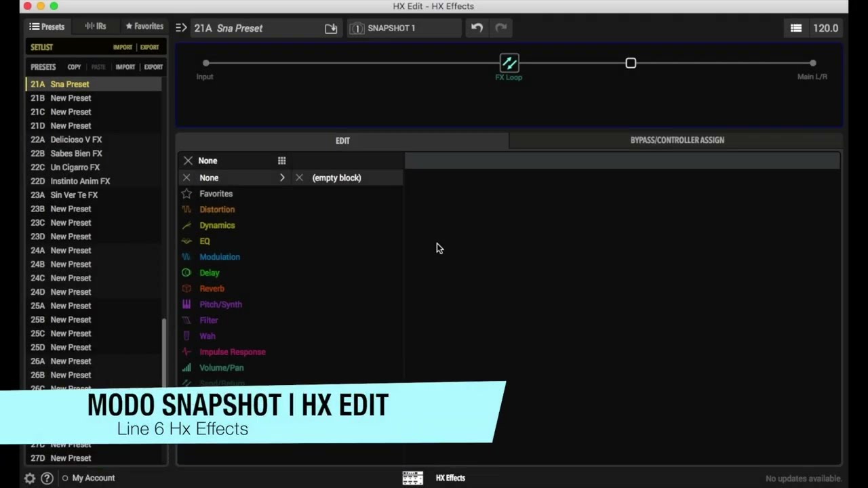This screenshot has width=868, height=488.
Task: Select preset 22D Instinto Anim FX
Action: click(x=94, y=181)
